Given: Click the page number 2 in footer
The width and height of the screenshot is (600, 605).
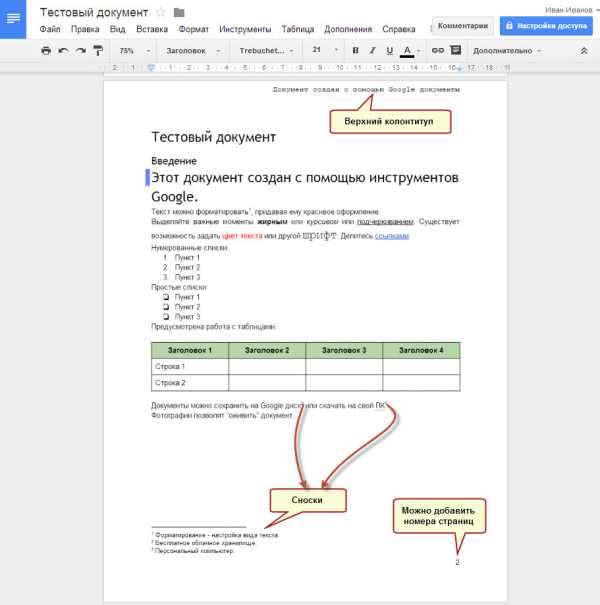Looking at the screenshot, I should pyautogui.click(x=457, y=563).
